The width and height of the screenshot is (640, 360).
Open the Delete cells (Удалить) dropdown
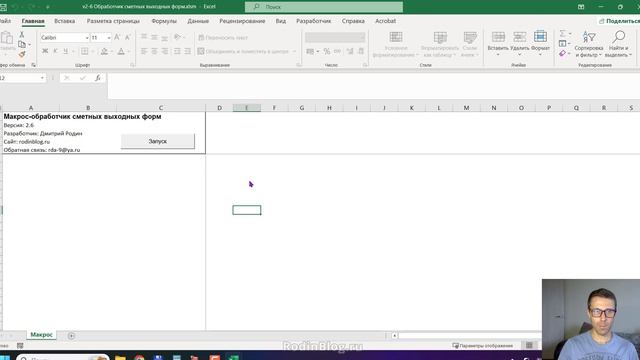(520, 43)
